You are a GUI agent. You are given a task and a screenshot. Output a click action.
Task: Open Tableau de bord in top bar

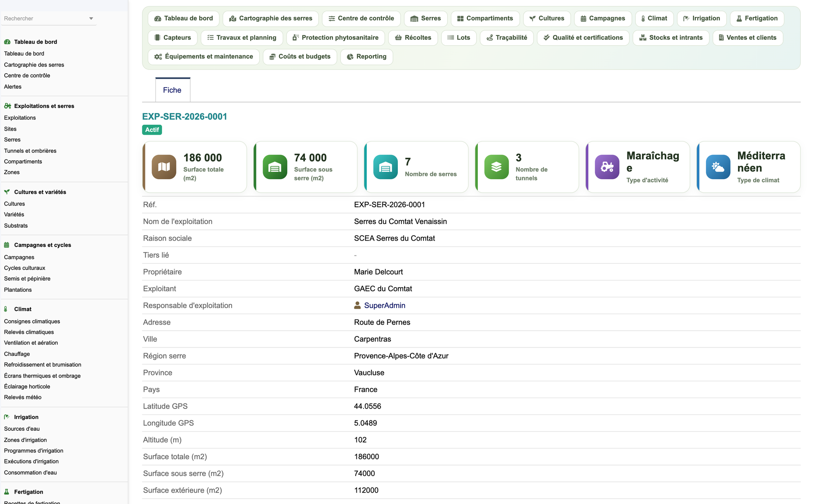(183, 18)
